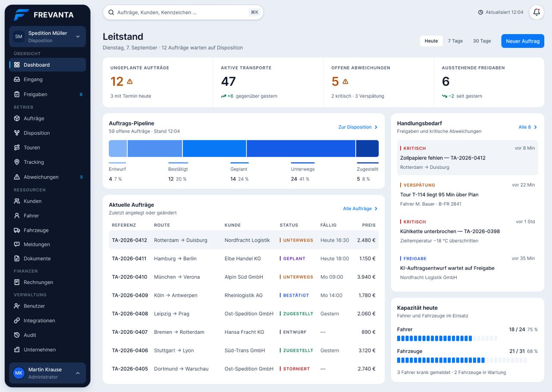Expand the Martin Krause user menu

[x=47, y=373]
